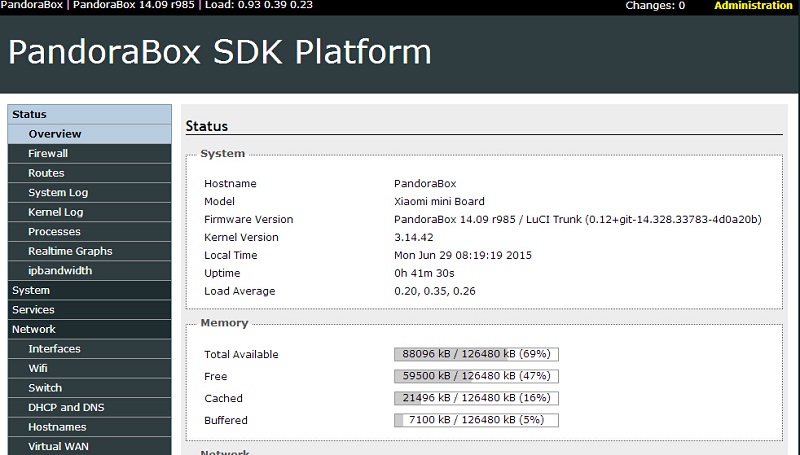This screenshot has width=800, height=455.
Task: Select the Status menu section
Action: 89,114
